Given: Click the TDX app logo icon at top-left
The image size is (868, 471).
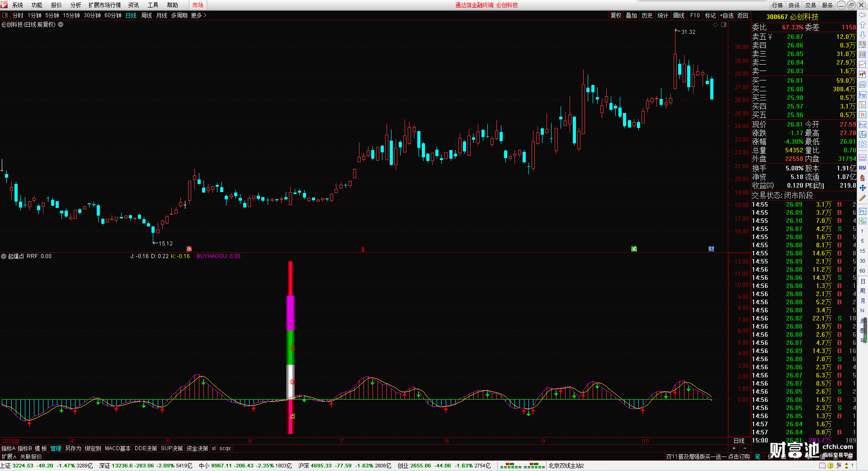Looking at the screenshot, I should (x=4, y=5).
